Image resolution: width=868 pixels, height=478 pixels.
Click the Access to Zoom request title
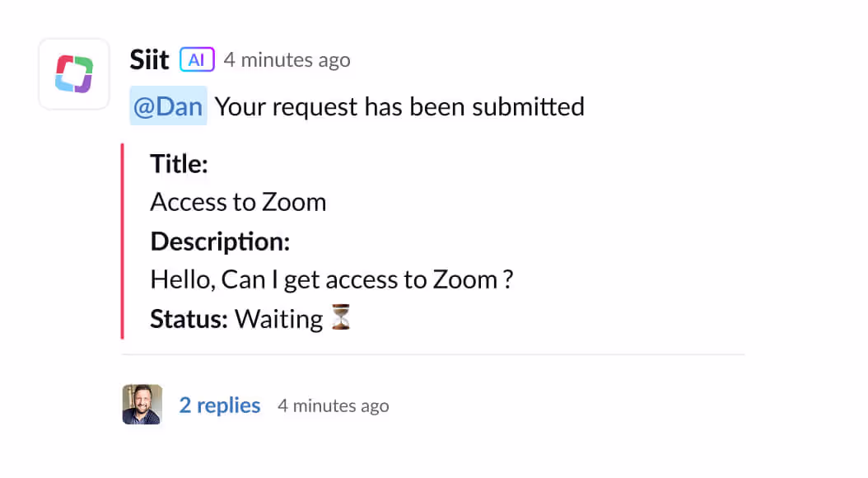[238, 201]
